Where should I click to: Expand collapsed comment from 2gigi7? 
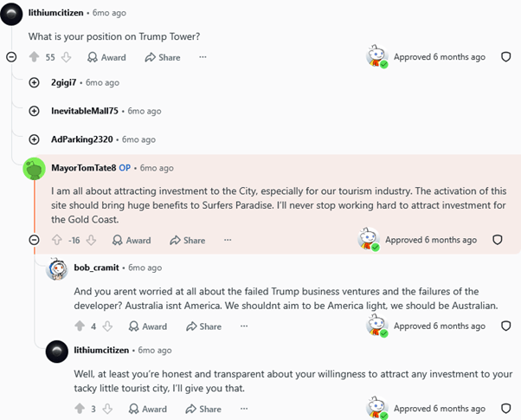35,82
